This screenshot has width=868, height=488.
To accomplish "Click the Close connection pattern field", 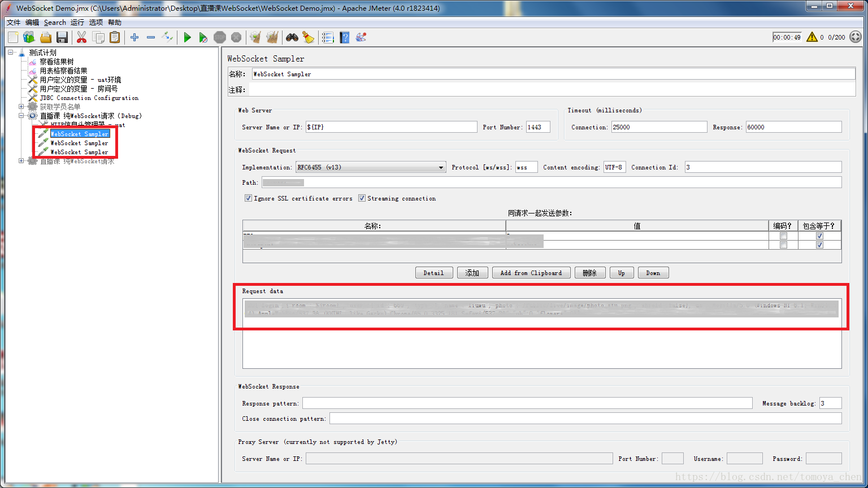I will (585, 419).
